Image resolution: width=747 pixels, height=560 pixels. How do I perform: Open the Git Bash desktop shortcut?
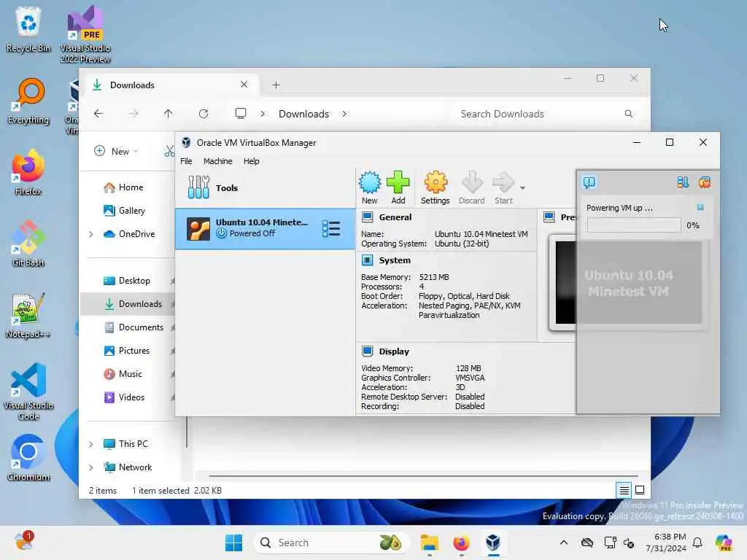coord(28,244)
